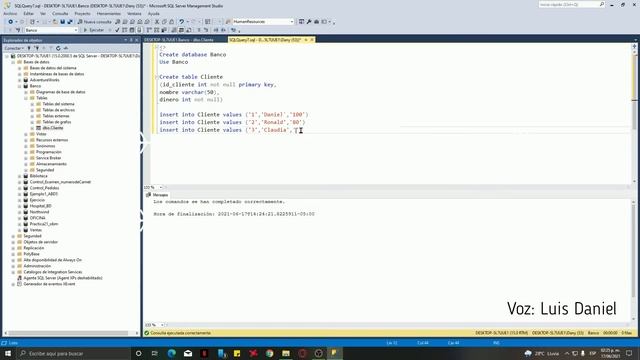Click the Cortana circle taskbar icon

[138, 353]
